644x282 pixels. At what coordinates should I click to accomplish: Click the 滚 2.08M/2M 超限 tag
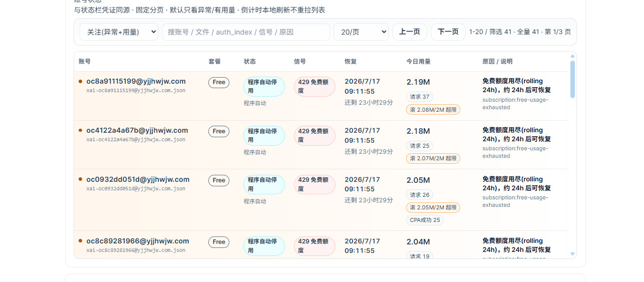[x=433, y=109]
